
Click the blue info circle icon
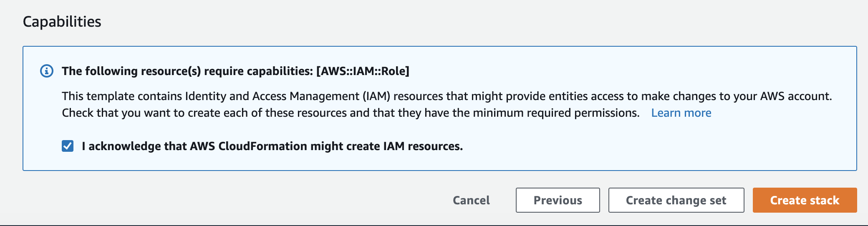point(46,71)
